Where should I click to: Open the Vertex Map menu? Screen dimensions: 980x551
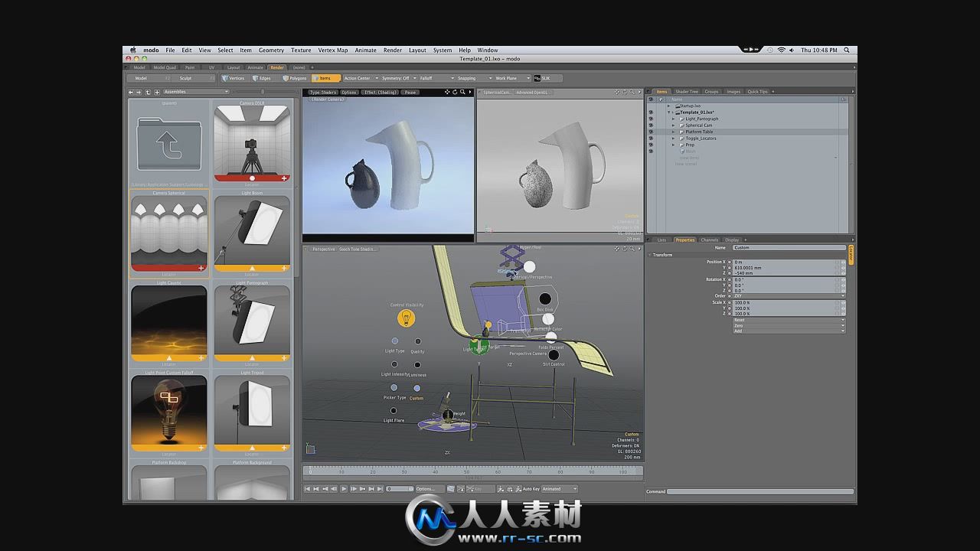pyautogui.click(x=333, y=50)
